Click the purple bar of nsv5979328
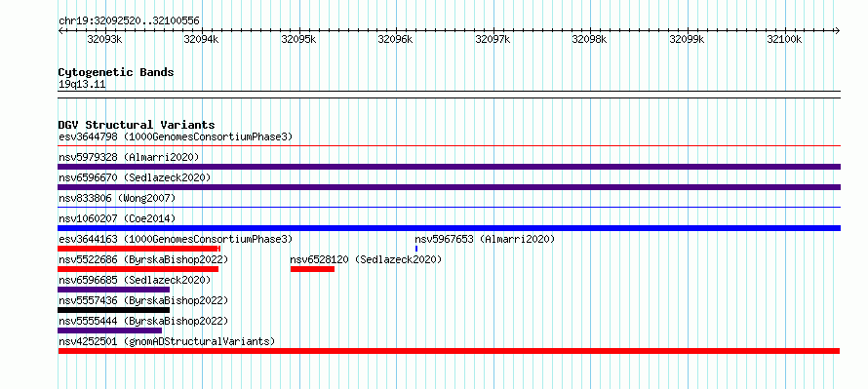Screen dimensions: 868x389 click(449, 167)
